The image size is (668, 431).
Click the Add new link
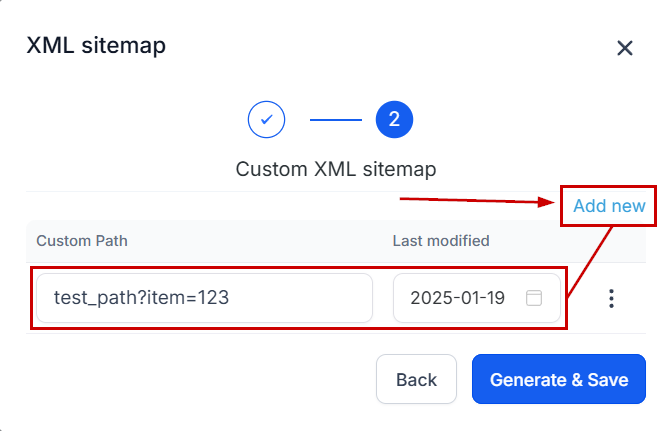click(609, 206)
